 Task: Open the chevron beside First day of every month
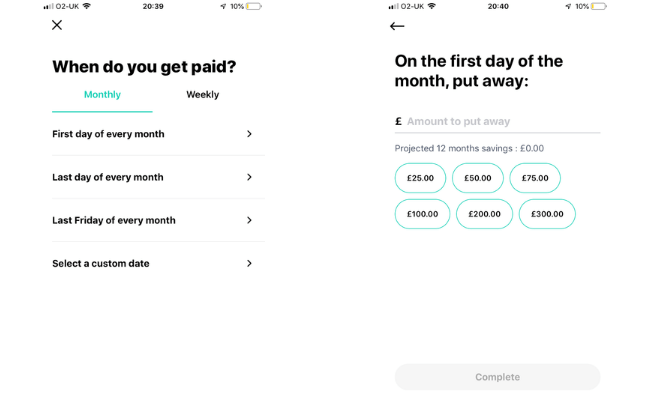(249, 134)
